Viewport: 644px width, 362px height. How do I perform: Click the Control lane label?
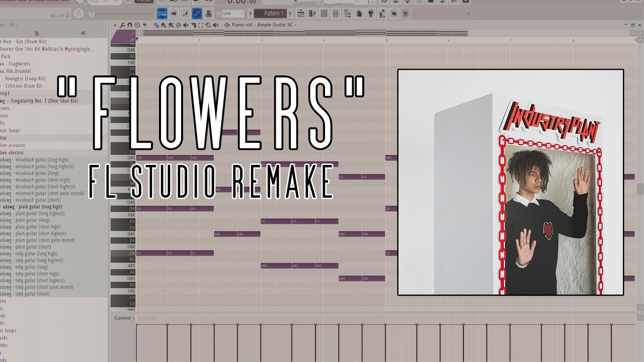pos(122,318)
